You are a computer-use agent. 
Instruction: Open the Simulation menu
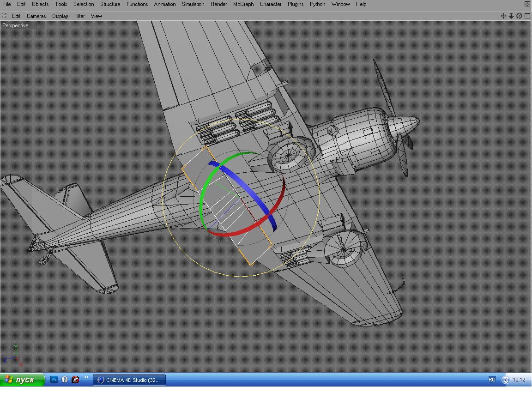click(193, 4)
